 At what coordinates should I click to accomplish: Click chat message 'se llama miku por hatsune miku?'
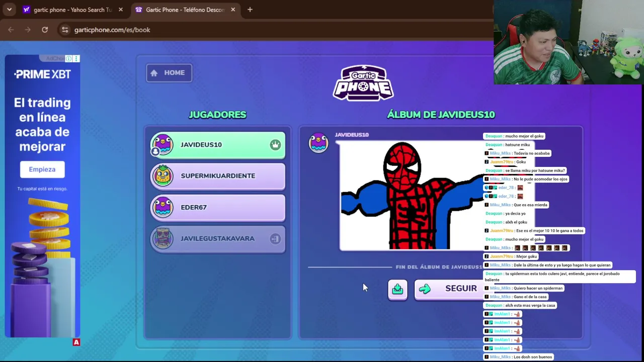[535, 170]
